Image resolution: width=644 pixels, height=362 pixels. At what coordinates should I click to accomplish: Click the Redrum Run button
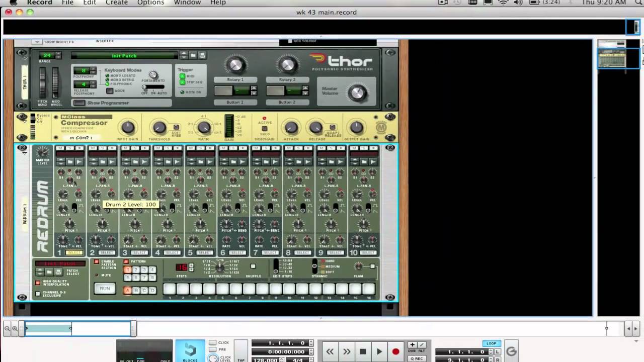(105, 289)
